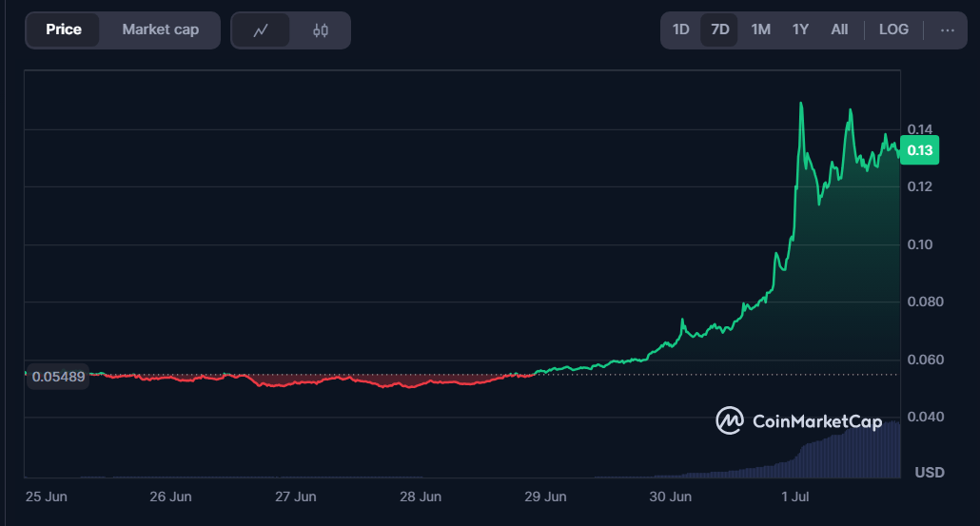
Task: Set time range to 1M
Action: click(760, 29)
